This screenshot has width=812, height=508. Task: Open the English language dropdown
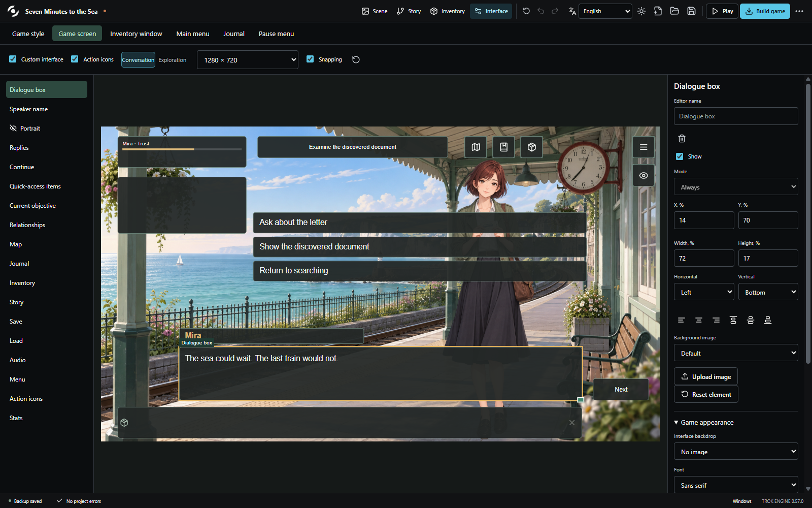click(605, 11)
